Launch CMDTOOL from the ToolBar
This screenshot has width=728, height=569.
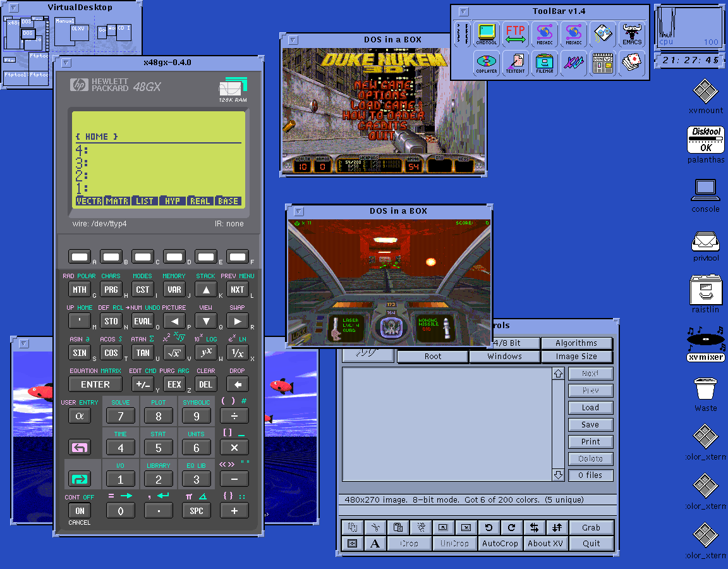pos(486,34)
